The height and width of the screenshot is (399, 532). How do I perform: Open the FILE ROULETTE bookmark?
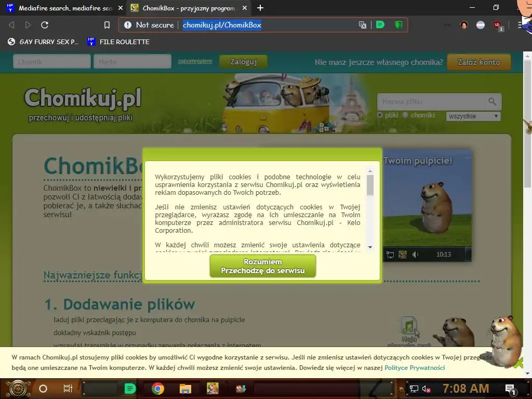[x=118, y=42]
